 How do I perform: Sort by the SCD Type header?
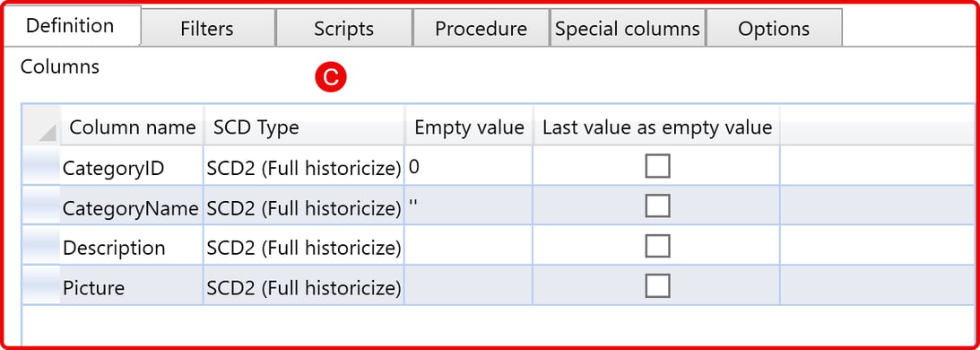[304, 126]
